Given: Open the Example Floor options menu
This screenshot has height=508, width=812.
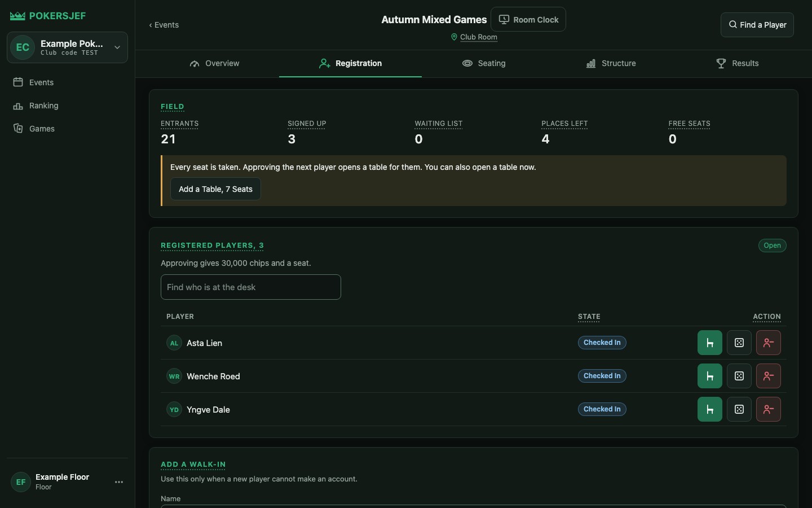Looking at the screenshot, I should click(119, 482).
